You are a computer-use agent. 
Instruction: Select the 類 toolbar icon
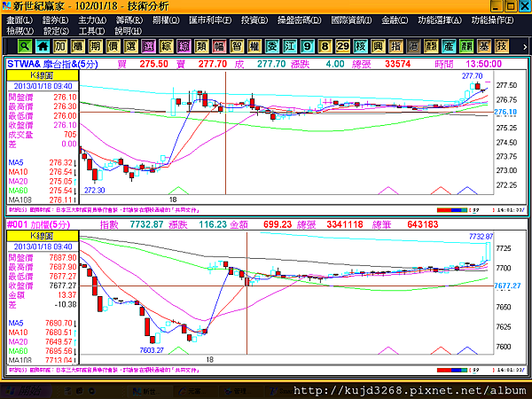[x=201, y=46]
